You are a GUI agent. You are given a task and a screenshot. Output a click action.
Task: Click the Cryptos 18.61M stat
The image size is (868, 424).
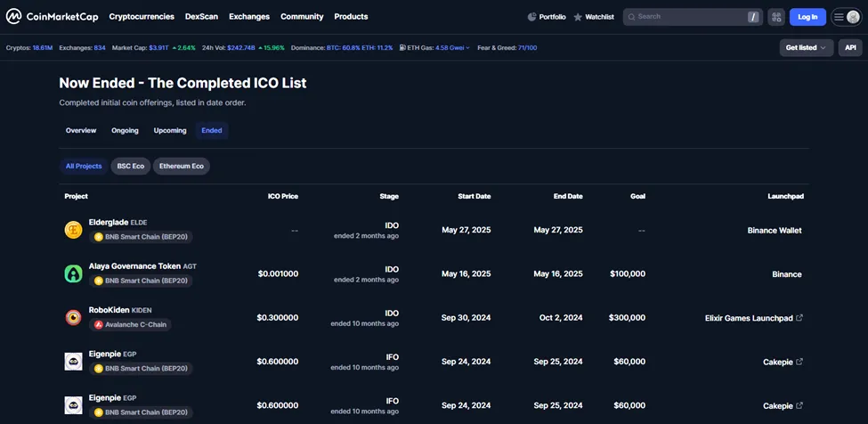point(29,47)
